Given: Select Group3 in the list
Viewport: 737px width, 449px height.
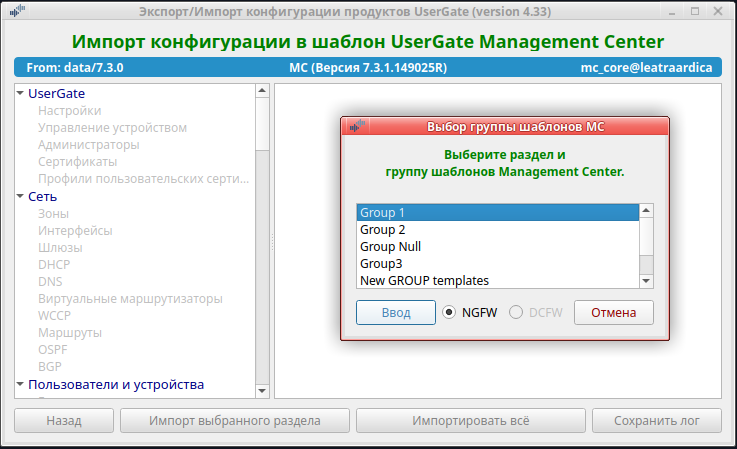Looking at the screenshot, I should tap(497, 263).
